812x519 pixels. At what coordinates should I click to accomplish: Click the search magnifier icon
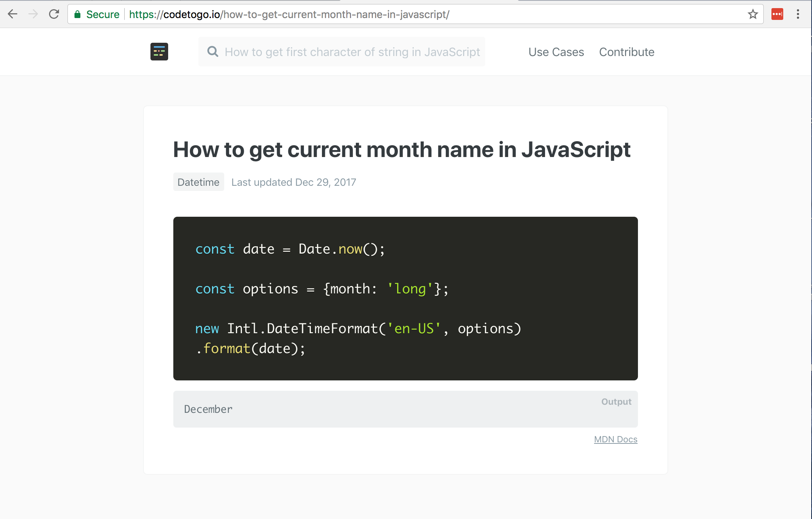[x=213, y=52]
